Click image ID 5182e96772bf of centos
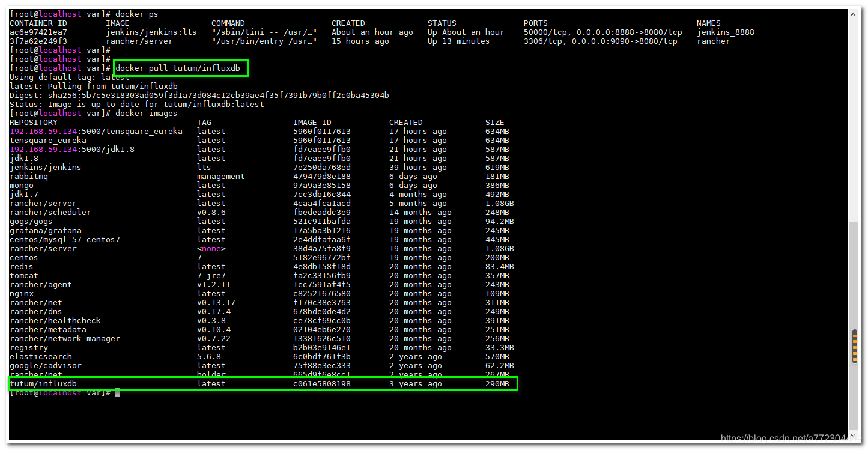 322,258
